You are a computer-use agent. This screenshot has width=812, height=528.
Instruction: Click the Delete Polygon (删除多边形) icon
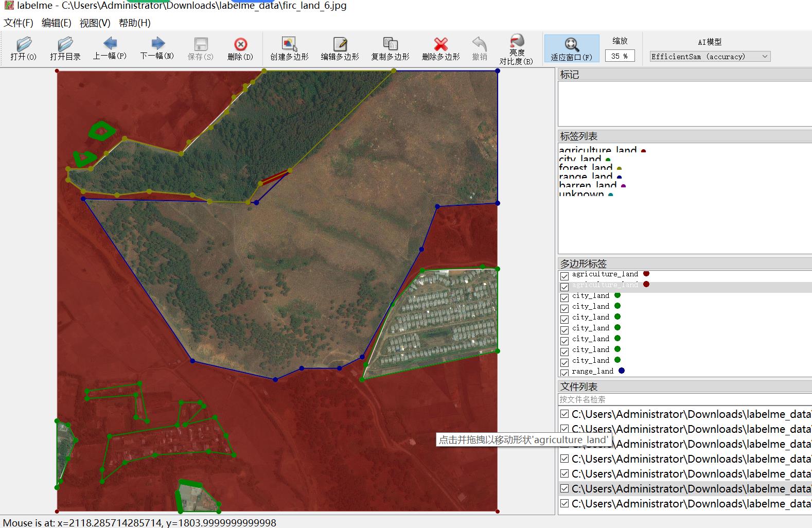pyautogui.click(x=440, y=48)
